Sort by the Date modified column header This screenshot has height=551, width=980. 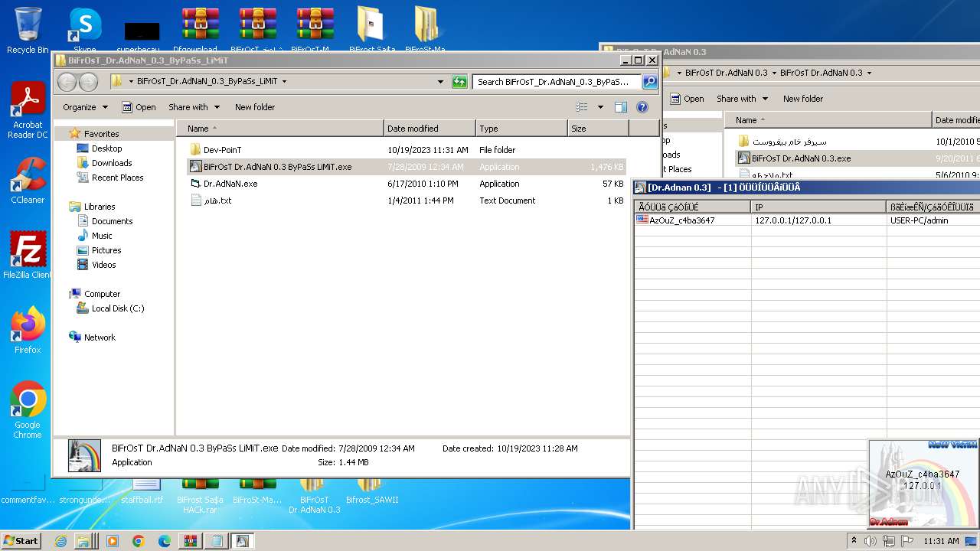(x=430, y=129)
